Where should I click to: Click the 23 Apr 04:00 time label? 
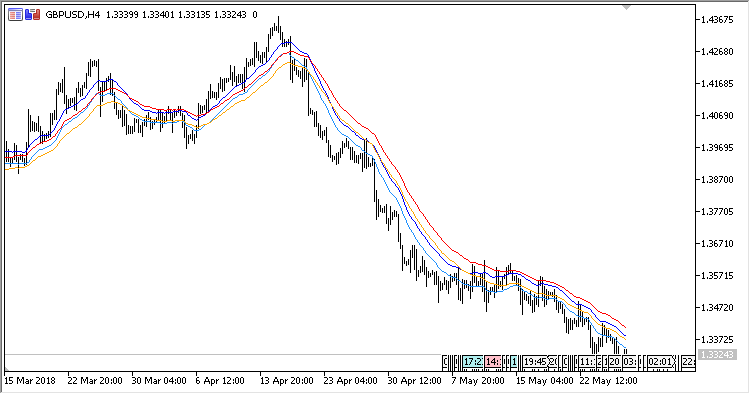click(351, 381)
